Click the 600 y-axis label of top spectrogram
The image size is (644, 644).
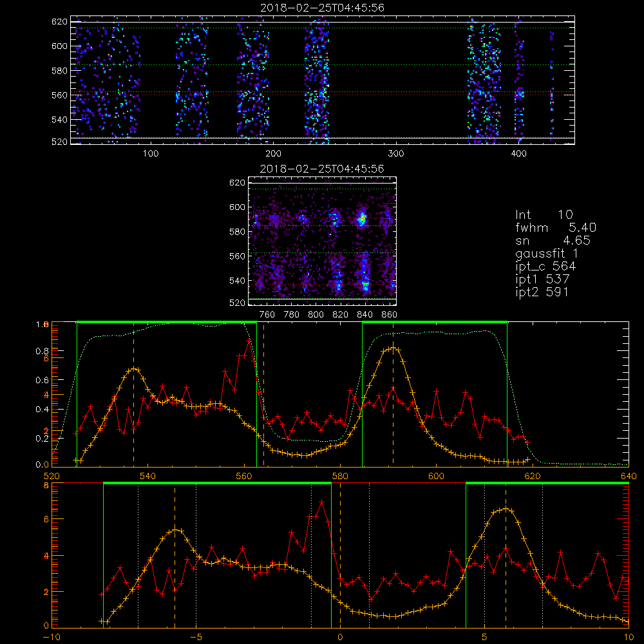(59, 46)
